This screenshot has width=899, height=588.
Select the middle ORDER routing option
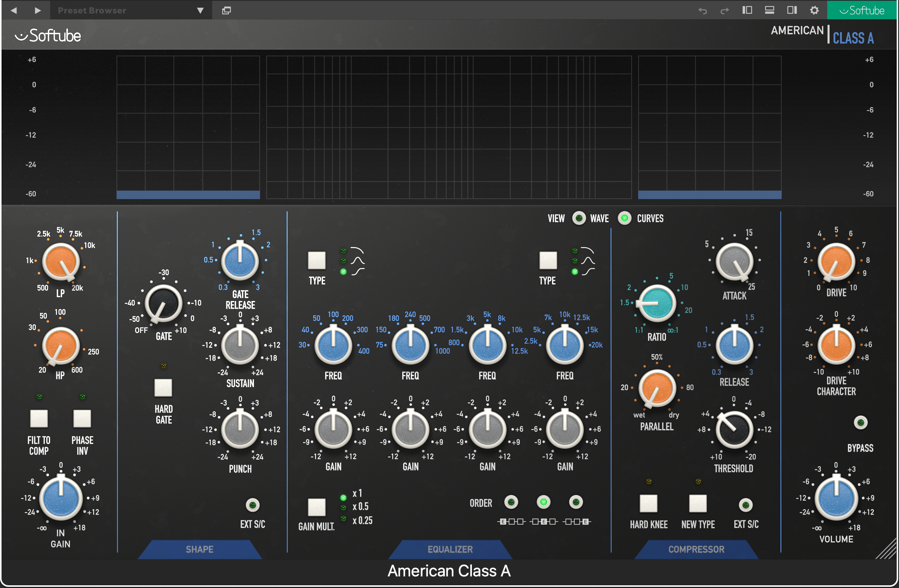pyautogui.click(x=544, y=502)
